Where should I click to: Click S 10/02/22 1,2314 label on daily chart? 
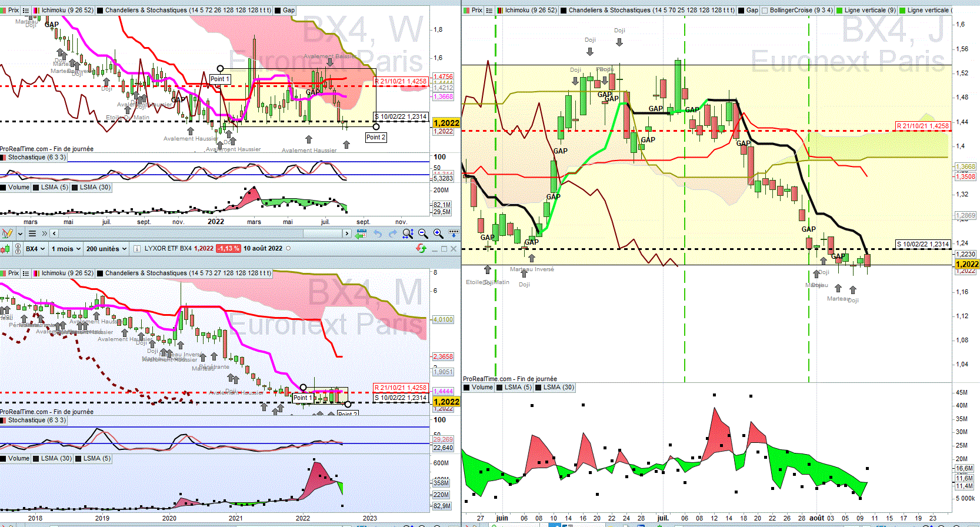point(923,244)
